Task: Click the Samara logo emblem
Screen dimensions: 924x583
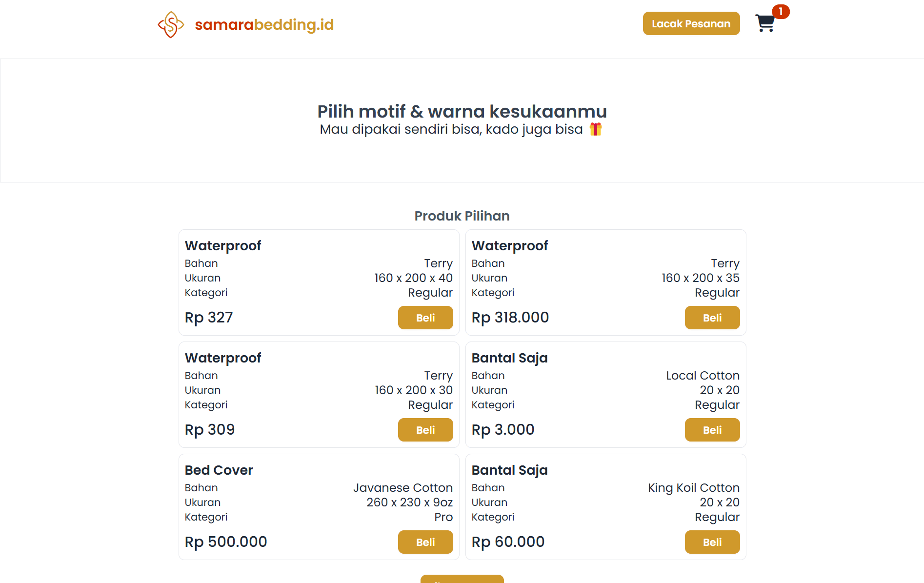Action: click(x=171, y=24)
